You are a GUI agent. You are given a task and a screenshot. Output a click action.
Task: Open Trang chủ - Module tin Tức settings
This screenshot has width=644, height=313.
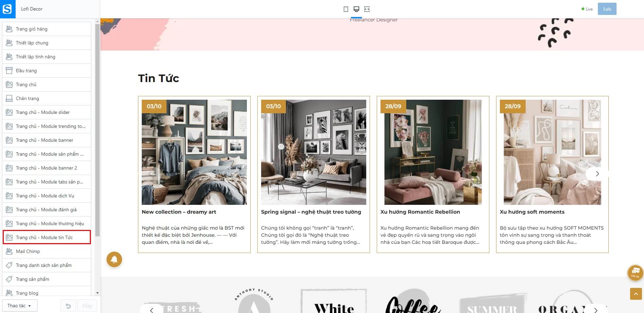(47, 237)
